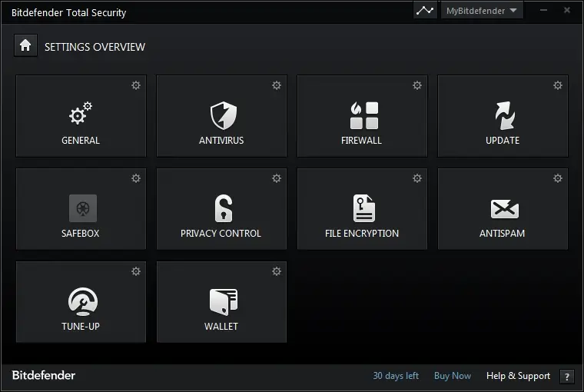Click the Update arrows icon
Viewport: 584px width, 392px height.
pos(504,115)
